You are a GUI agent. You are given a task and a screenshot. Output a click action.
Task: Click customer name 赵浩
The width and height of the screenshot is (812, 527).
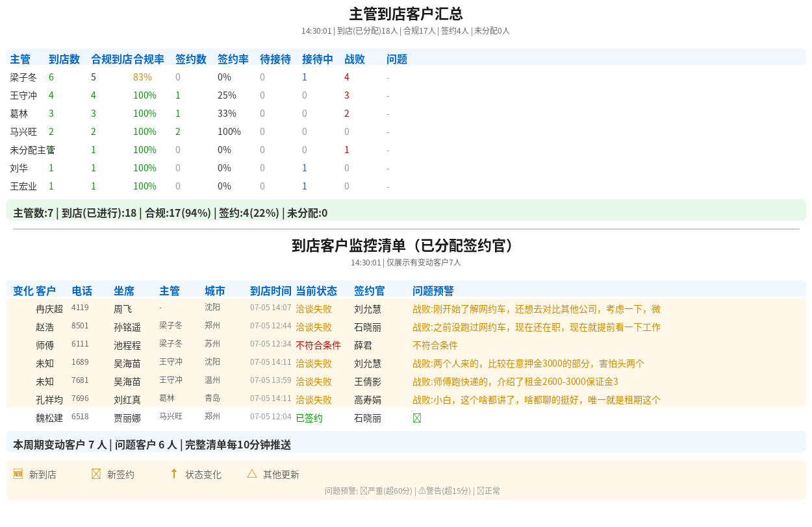click(x=45, y=327)
